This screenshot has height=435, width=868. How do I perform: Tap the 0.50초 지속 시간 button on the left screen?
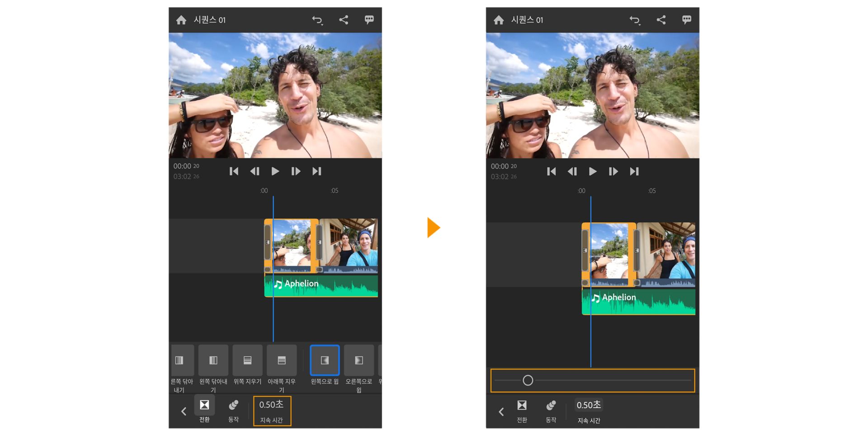272,411
